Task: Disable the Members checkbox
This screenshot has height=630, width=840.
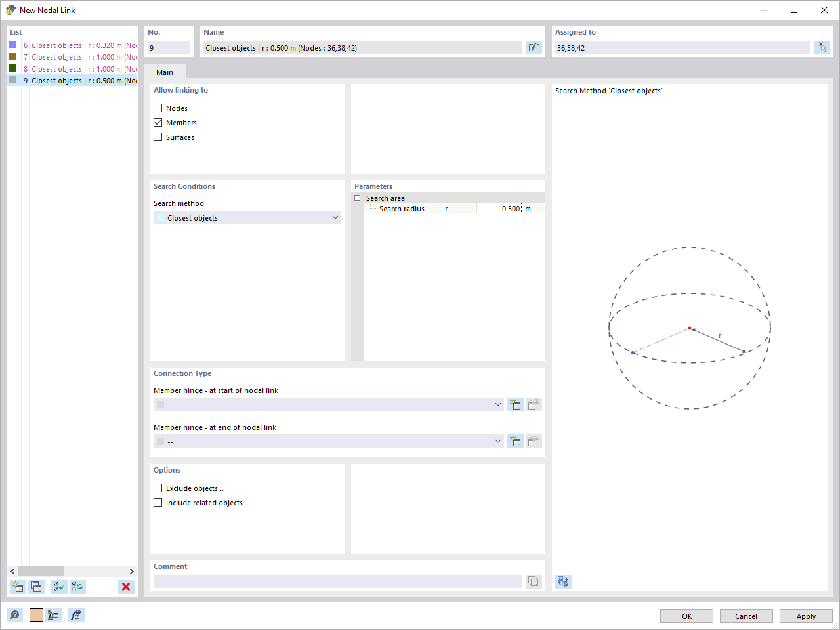Action: (157, 122)
